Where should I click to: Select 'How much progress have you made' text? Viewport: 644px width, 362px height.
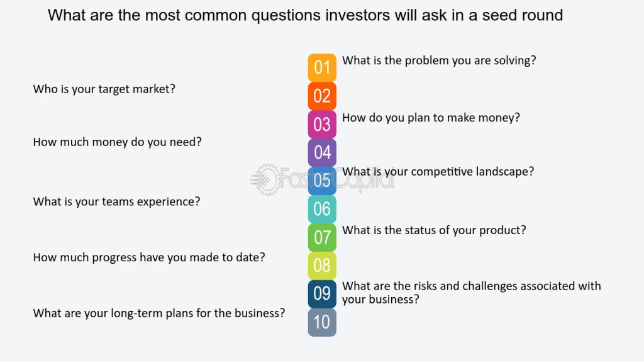[148, 257]
